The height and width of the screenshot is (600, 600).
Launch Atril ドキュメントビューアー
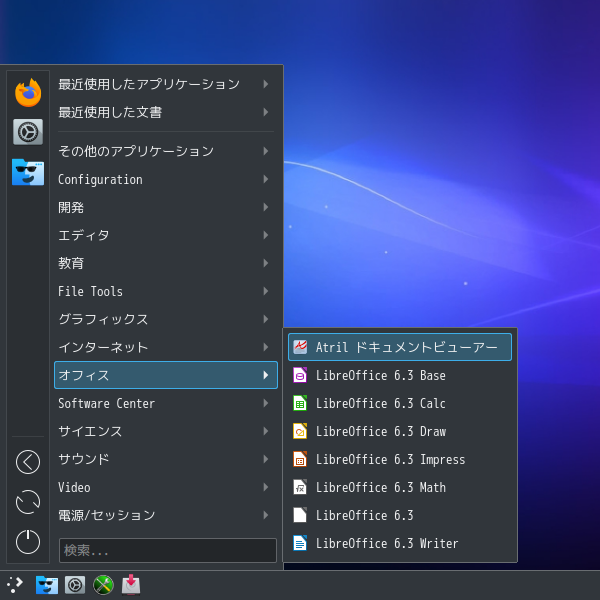click(x=400, y=347)
